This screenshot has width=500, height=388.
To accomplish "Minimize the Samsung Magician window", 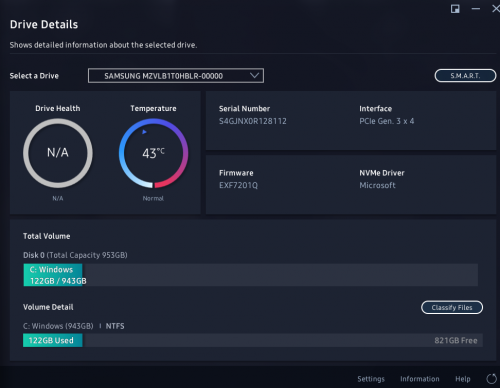I will (x=476, y=9).
